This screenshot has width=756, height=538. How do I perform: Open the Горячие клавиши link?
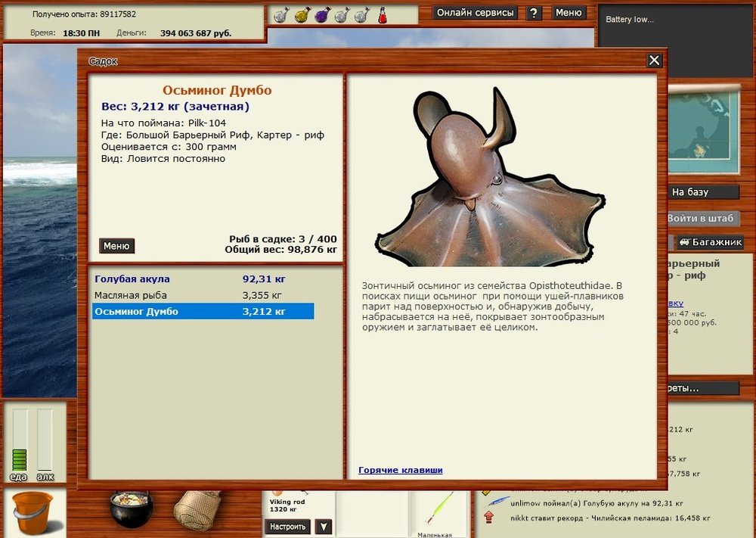click(x=401, y=470)
